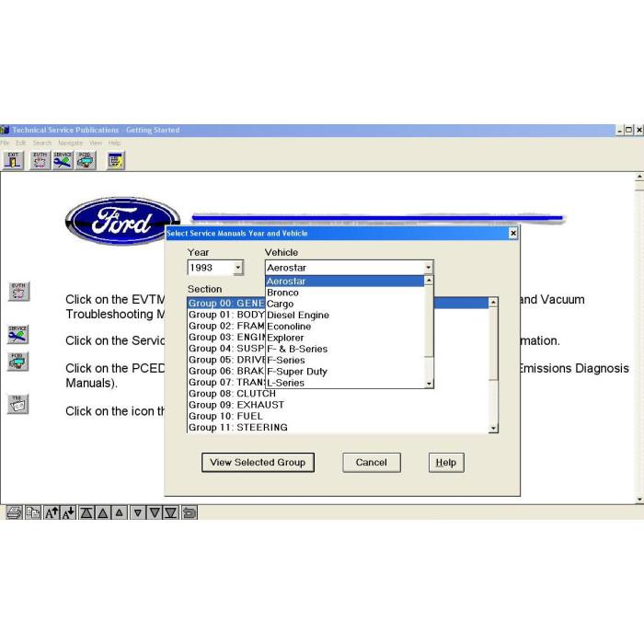Screen dimensions: 644x644
Task: Click the PCED icon beside the page text
Action: [x=17, y=362]
